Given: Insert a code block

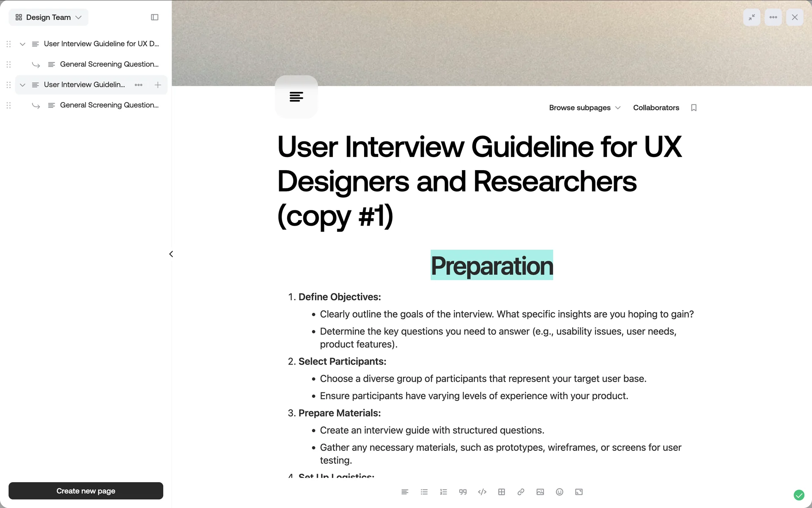Looking at the screenshot, I should click(x=482, y=492).
